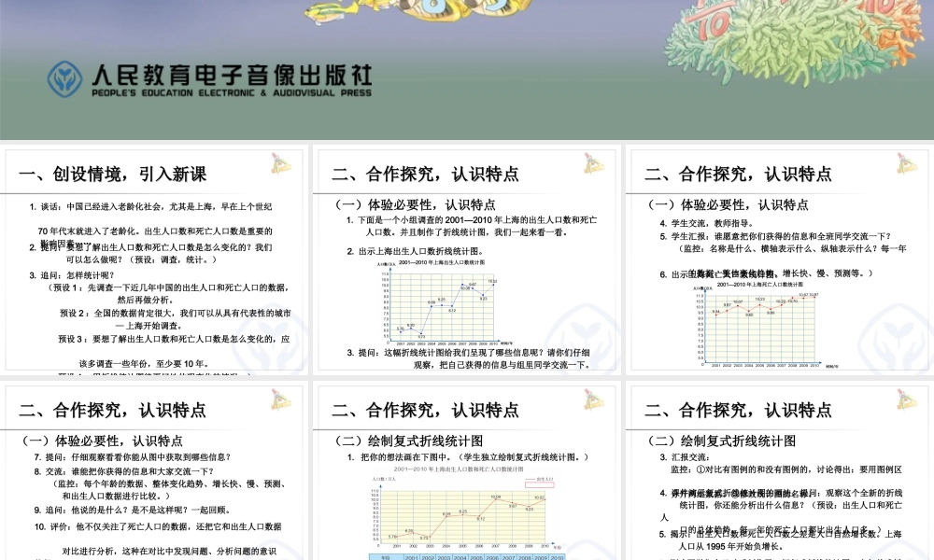Select the year data table below the bottom-middle chart
The height and width of the screenshot is (560, 934).
coord(467,555)
